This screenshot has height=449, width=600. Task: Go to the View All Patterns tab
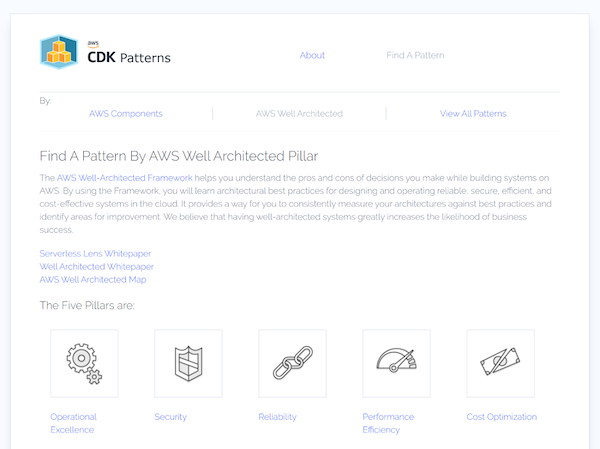pos(473,114)
